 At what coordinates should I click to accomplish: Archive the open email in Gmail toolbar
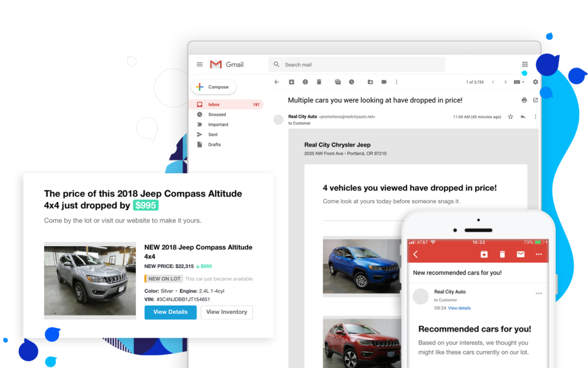point(292,82)
